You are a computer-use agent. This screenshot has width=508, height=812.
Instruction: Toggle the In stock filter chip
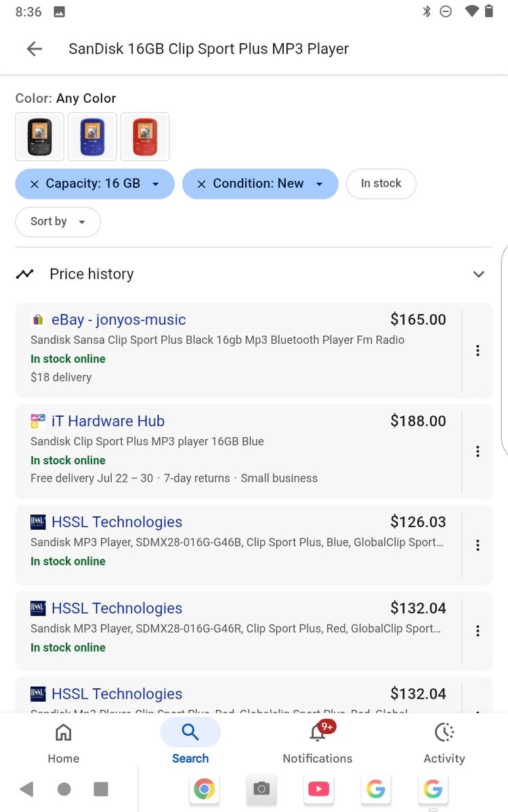point(381,183)
